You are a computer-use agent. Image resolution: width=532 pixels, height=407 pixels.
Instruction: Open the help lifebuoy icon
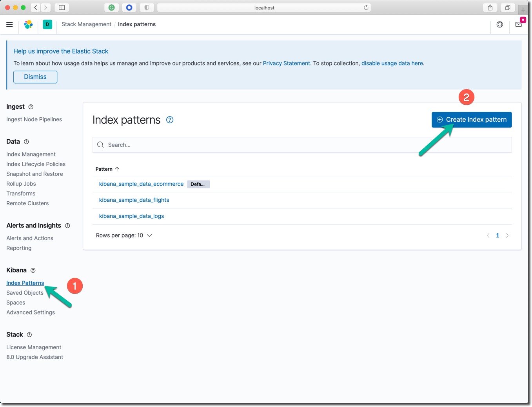tap(499, 24)
